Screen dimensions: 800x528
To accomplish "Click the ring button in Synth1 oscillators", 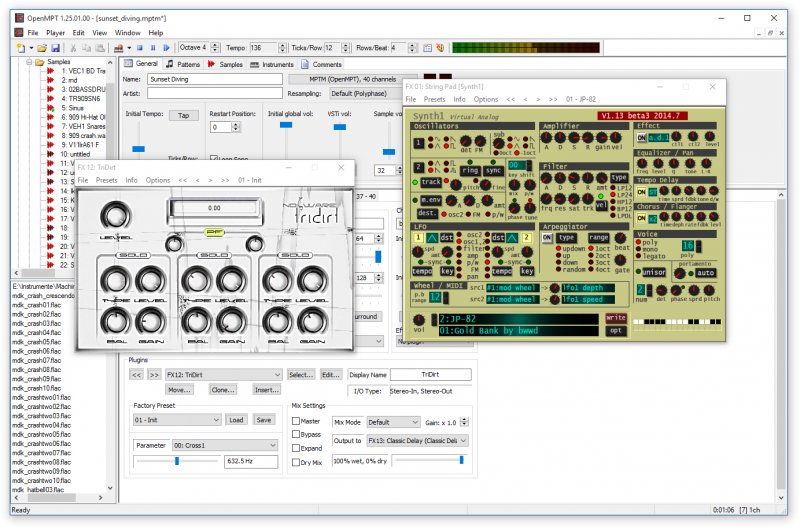I will pos(470,170).
